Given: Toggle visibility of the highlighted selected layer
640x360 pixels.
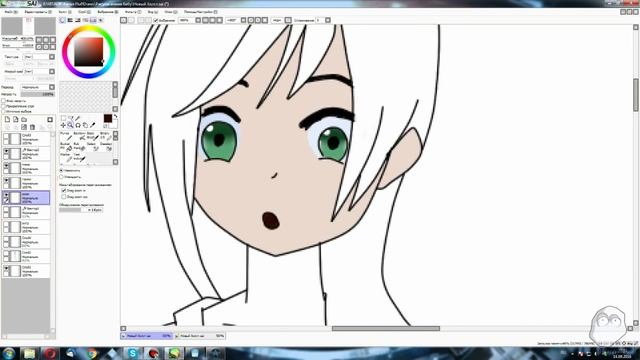Looking at the screenshot, I should click(6, 195).
